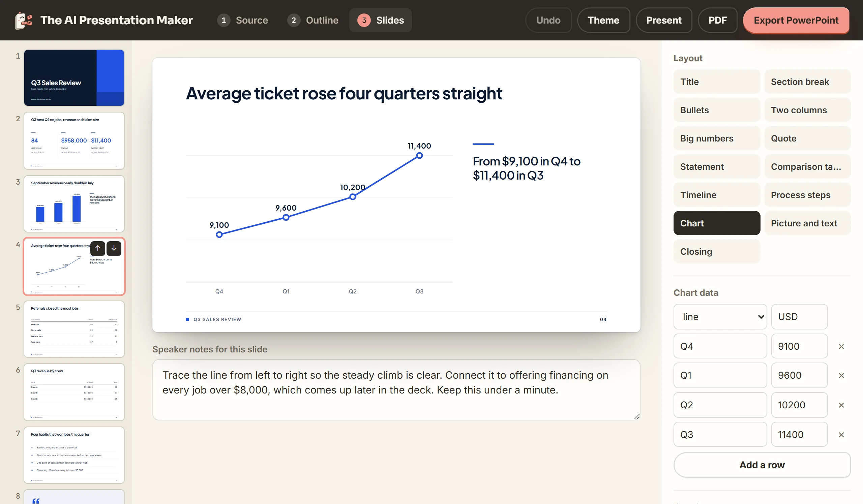Click the AI Presentation Maker logo icon
863x504 pixels.
pyautogui.click(x=24, y=20)
